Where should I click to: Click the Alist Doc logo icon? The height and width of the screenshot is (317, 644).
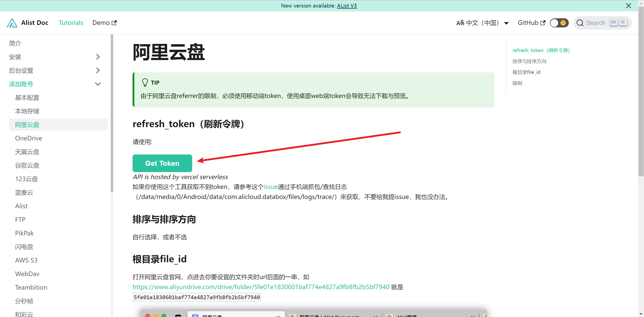[12, 23]
